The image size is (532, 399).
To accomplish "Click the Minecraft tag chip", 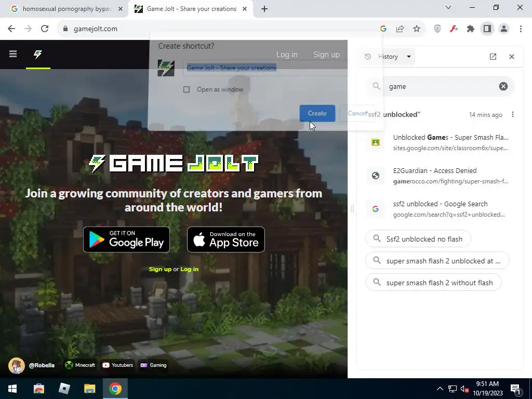I will [x=80, y=365].
